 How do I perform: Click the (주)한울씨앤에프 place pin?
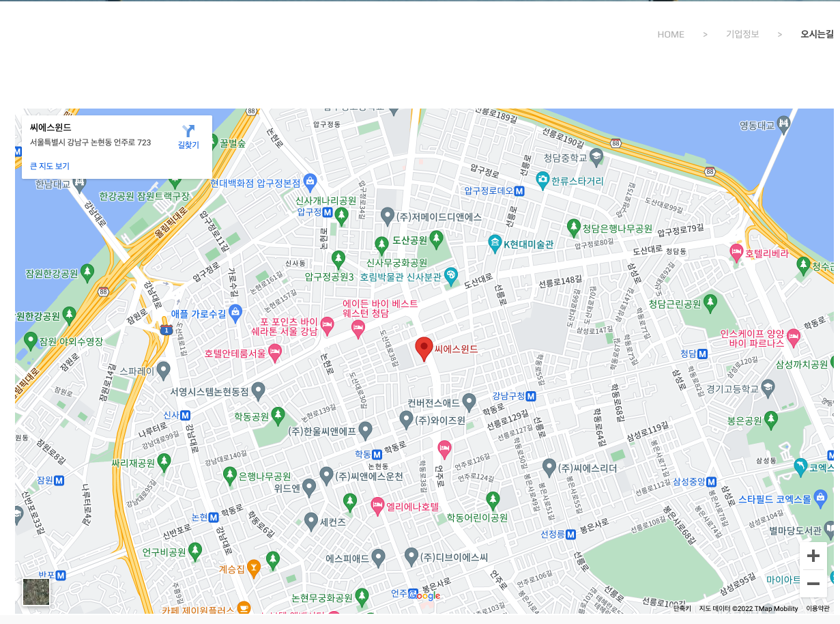point(365,431)
